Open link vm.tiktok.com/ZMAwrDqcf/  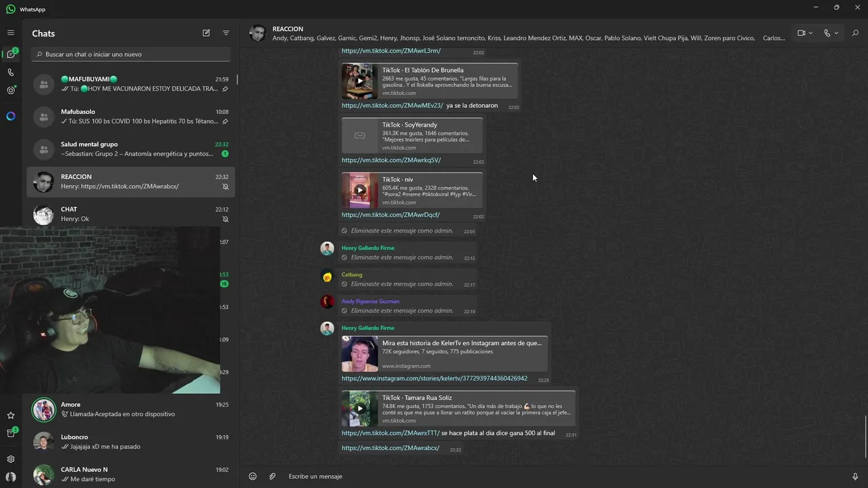[391, 215]
